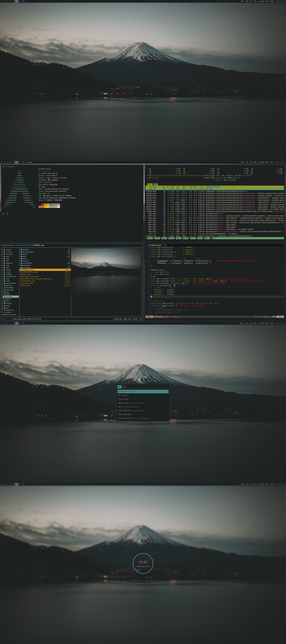The width and height of the screenshot is (286, 644).
Task: Select tag 9 in the bar titled ranger
Action: (x=19, y=162)
